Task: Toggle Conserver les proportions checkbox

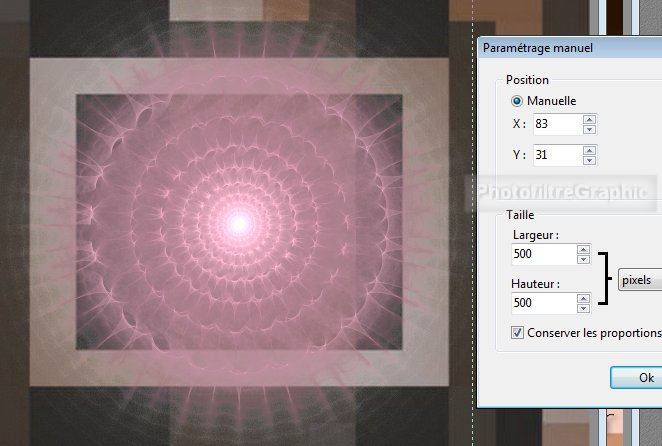Action: [517, 333]
